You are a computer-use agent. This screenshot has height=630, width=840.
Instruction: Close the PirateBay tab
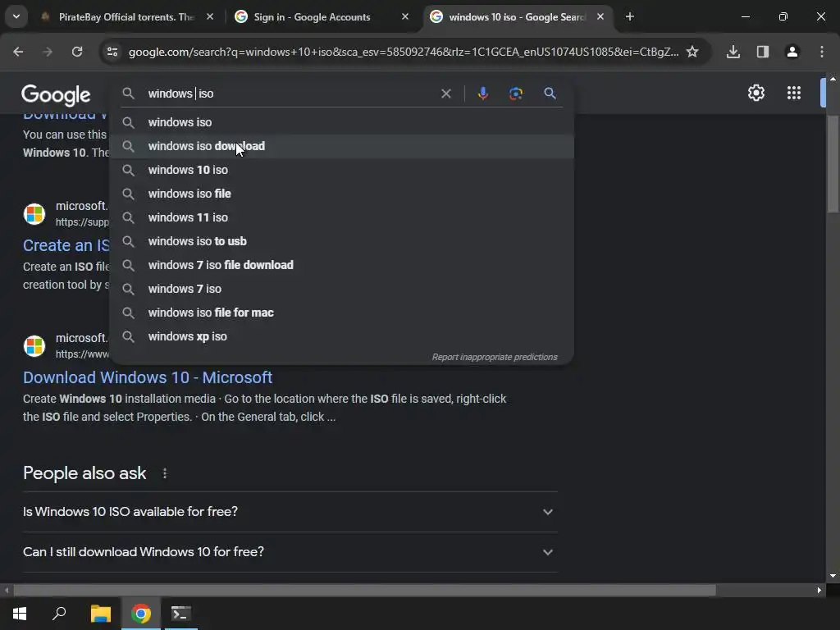click(x=210, y=17)
